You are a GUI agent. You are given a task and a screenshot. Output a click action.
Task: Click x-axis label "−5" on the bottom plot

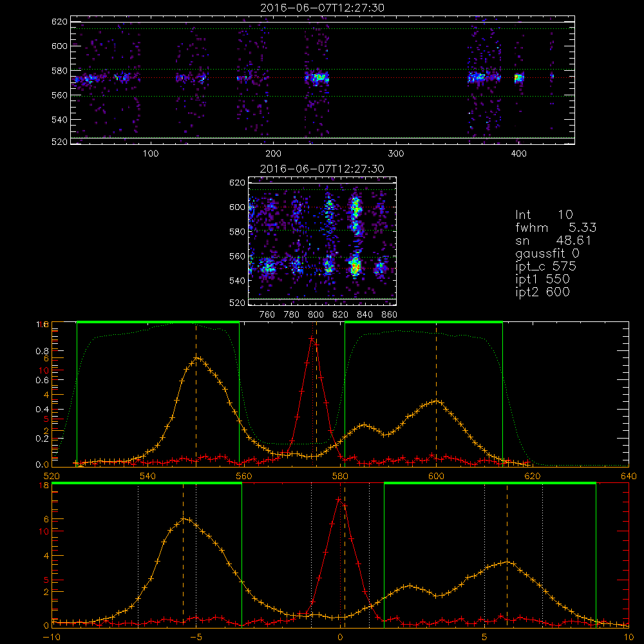click(x=196, y=638)
